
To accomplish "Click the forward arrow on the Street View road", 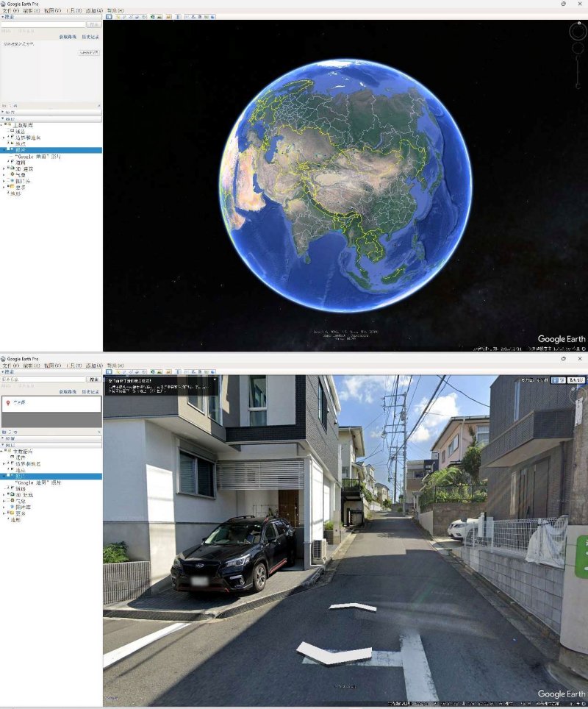I will [353, 607].
